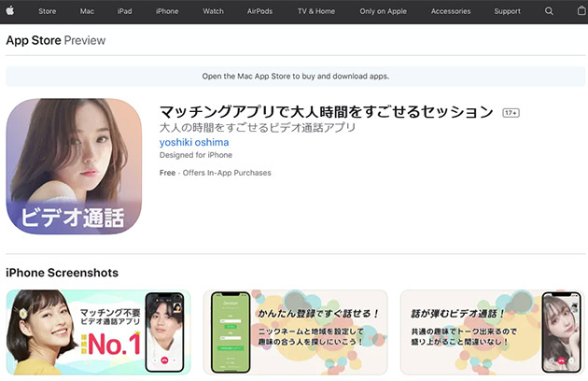Click Free - Offers In-App Purchases text
588x381 pixels.
tap(216, 173)
